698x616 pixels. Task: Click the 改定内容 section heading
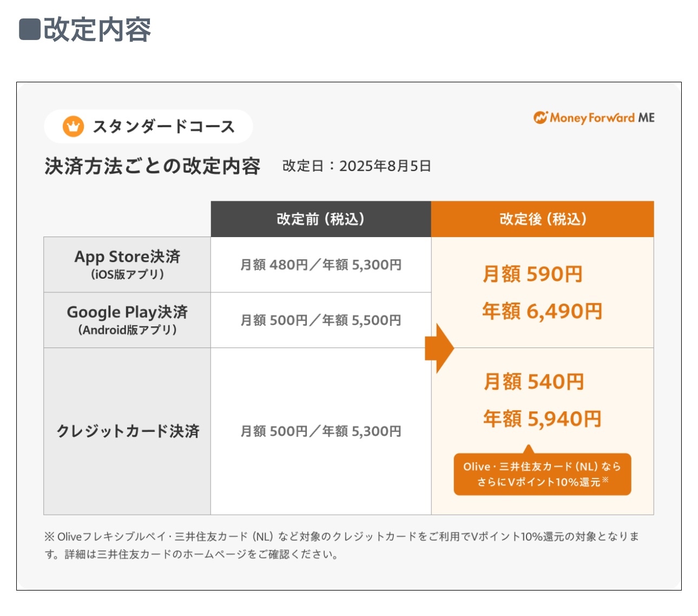[85, 29]
